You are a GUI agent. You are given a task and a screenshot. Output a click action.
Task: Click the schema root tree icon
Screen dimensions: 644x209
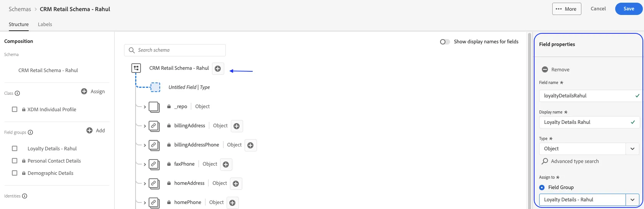pyautogui.click(x=136, y=69)
